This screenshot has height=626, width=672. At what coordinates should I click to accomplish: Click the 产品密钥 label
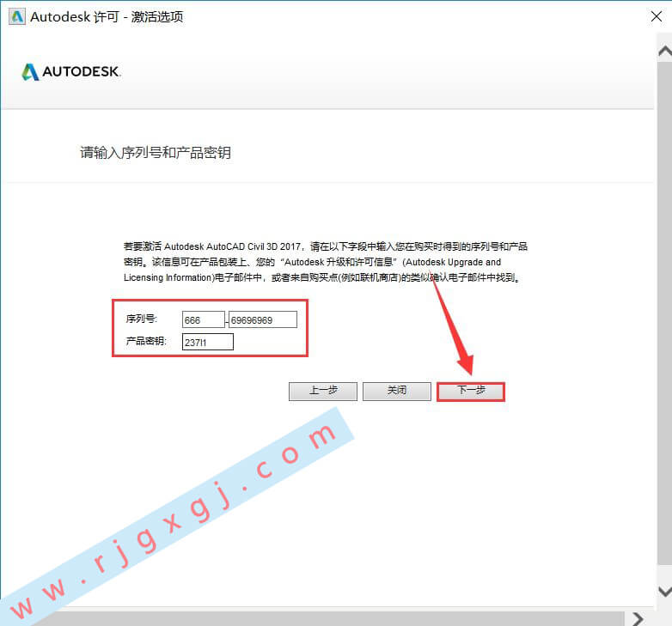coord(146,341)
